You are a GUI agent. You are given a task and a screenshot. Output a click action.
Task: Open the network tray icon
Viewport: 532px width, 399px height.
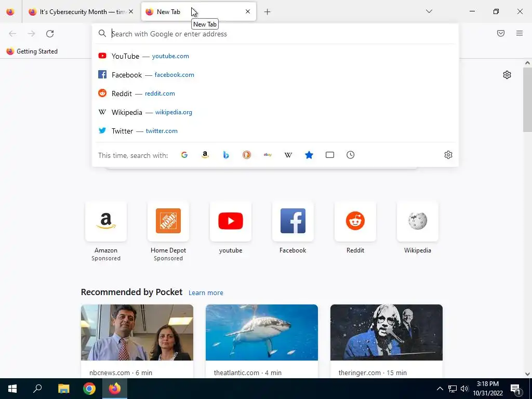click(x=453, y=389)
